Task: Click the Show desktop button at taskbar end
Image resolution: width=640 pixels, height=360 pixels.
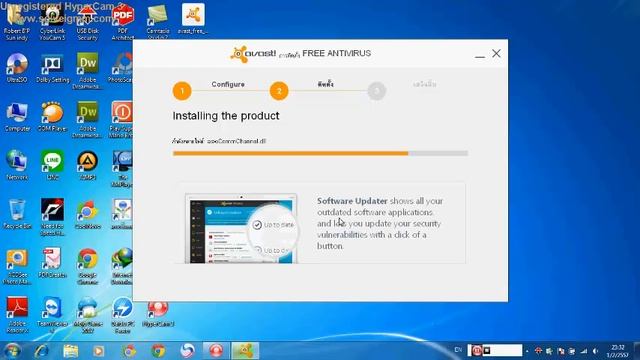Action: [x=637, y=351]
